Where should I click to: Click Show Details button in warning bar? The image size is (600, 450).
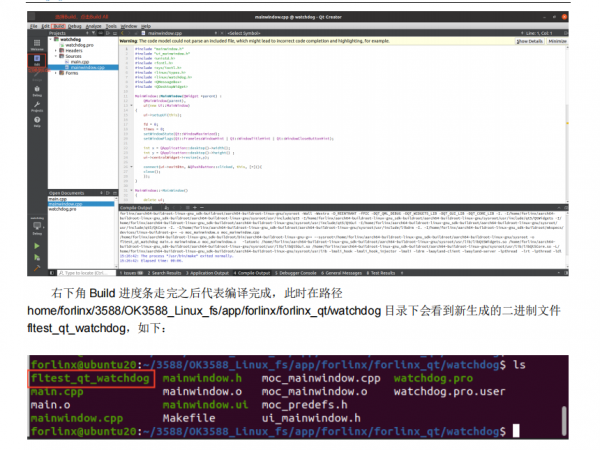pyautogui.click(x=529, y=41)
